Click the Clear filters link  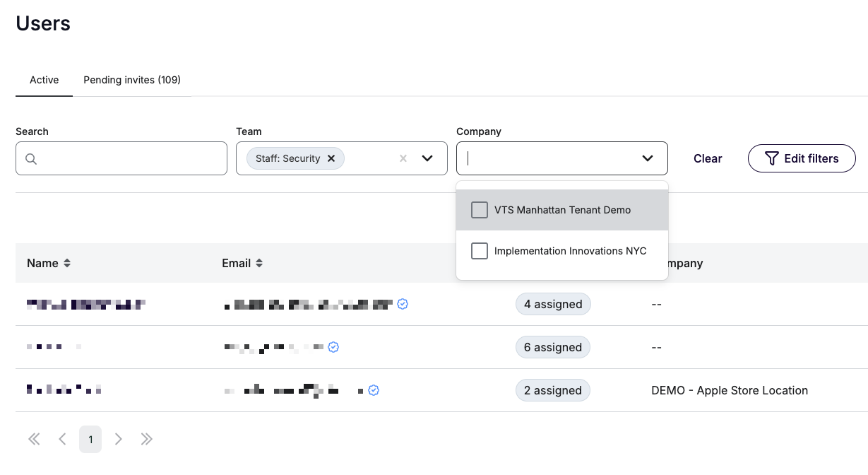pos(708,158)
